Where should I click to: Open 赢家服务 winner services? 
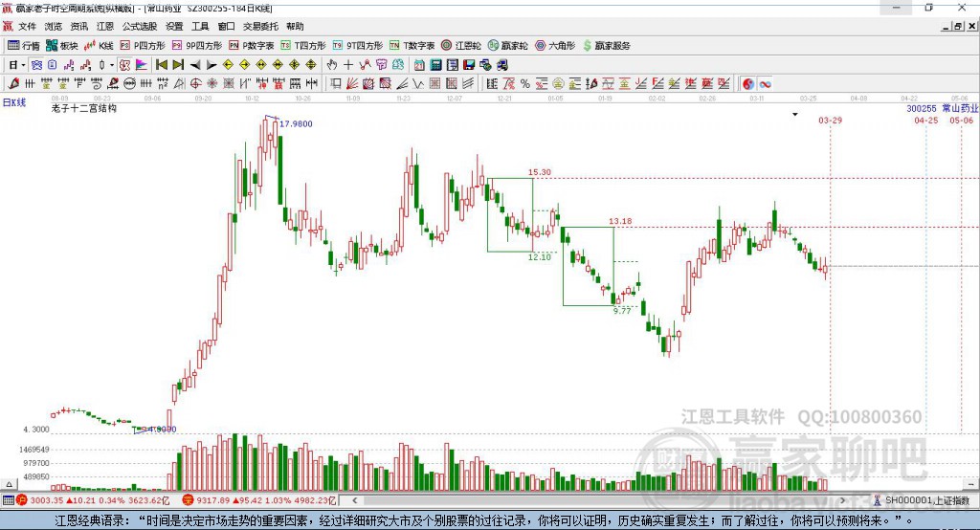click(606, 46)
